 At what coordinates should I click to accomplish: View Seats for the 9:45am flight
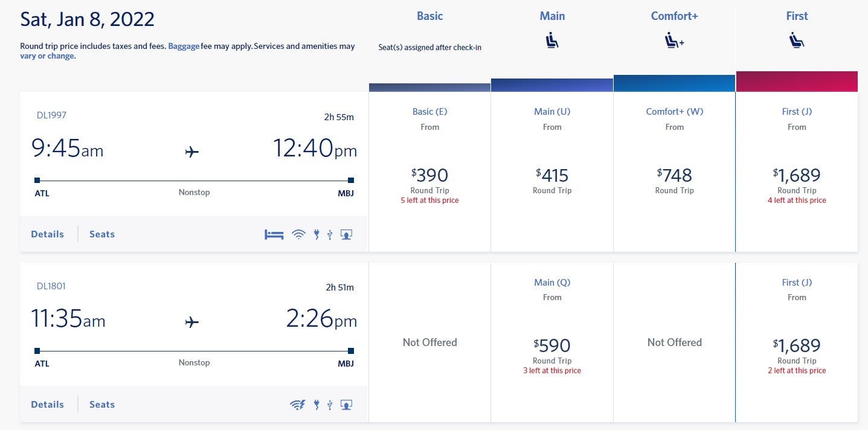click(x=102, y=234)
